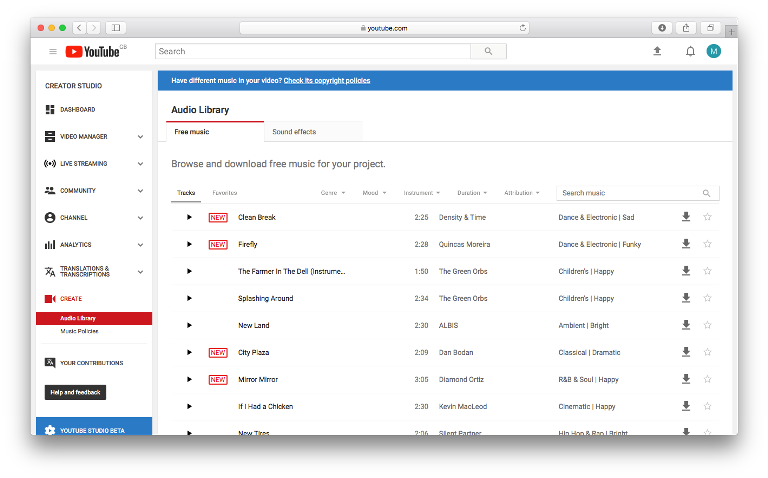This screenshot has height=478, width=768.
Task: Click Check its copyright policies link
Action: pyautogui.click(x=327, y=81)
